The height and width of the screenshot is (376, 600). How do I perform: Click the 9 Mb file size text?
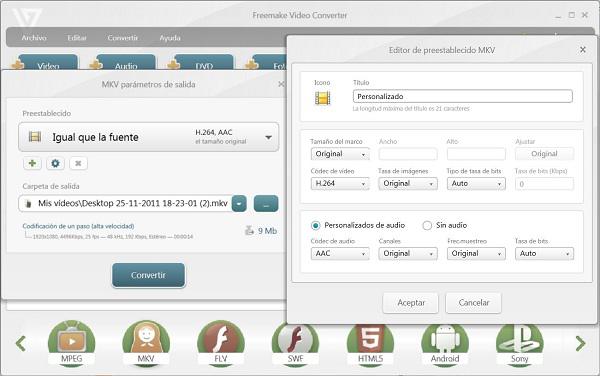click(267, 231)
